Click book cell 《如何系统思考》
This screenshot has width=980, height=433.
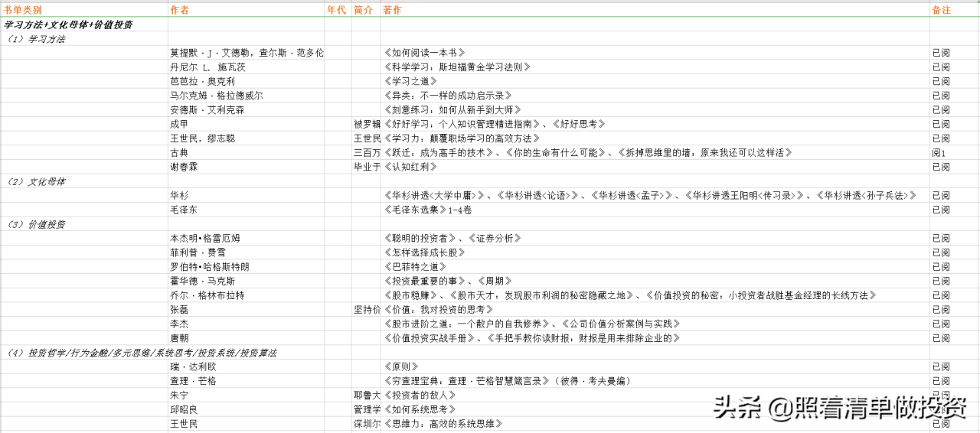click(x=420, y=409)
